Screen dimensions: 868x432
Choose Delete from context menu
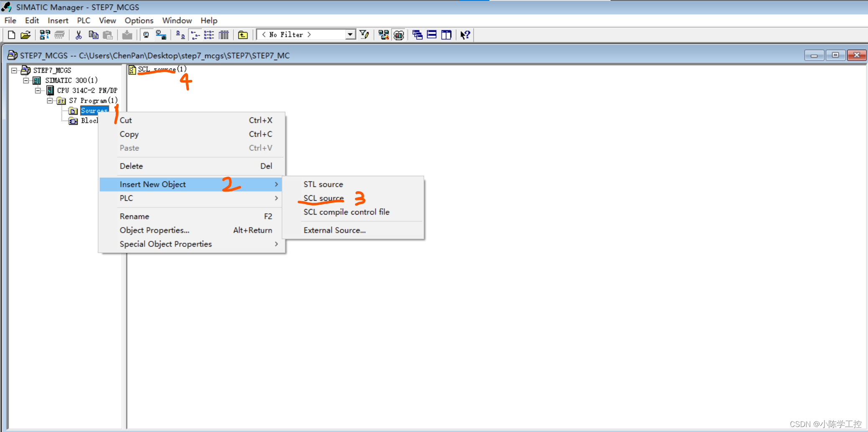pyautogui.click(x=192, y=166)
